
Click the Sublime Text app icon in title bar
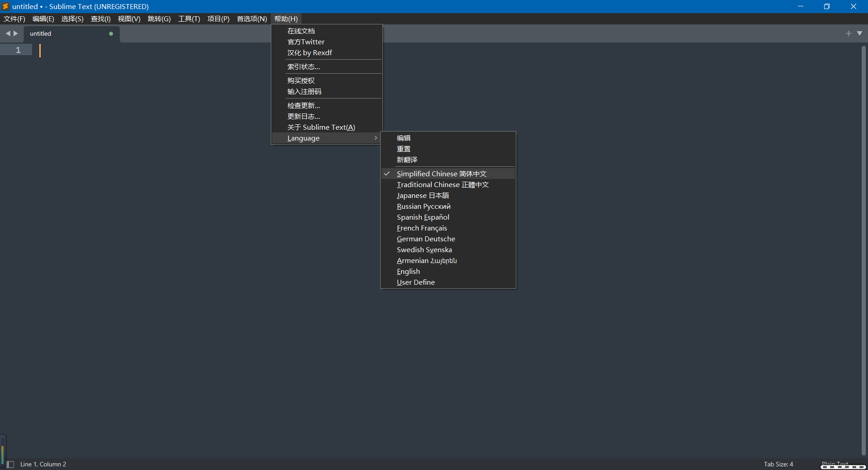pos(5,6)
